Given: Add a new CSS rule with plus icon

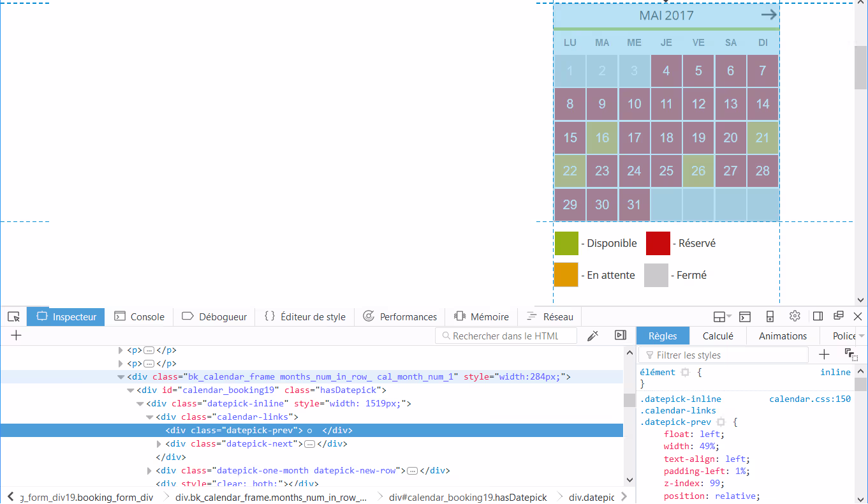Looking at the screenshot, I should pyautogui.click(x=824, y=355).
